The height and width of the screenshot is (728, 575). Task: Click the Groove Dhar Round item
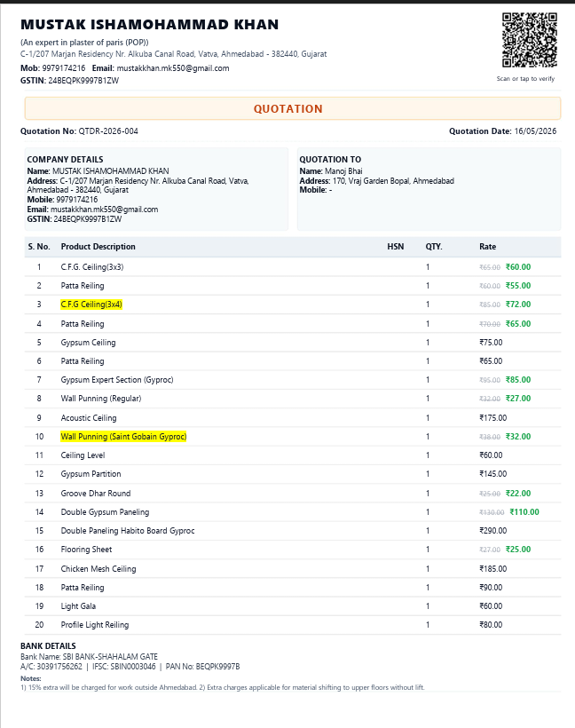pyautogui.click(x=96, y=494)
